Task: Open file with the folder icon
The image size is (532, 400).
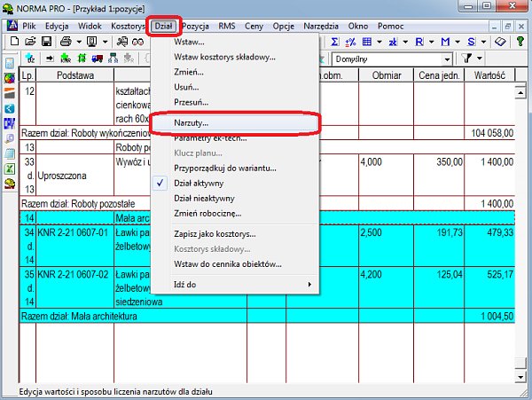Action: pos(30,42)
